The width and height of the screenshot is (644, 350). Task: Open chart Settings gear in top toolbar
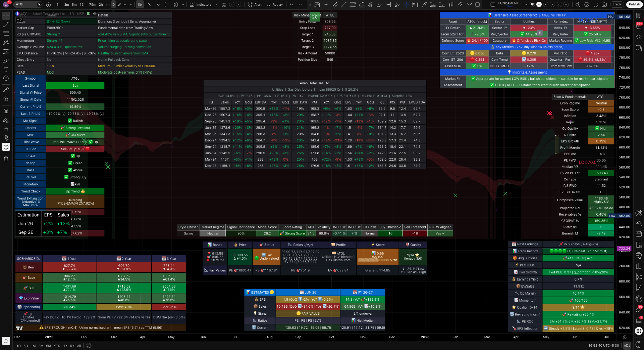tap(586, 5)
